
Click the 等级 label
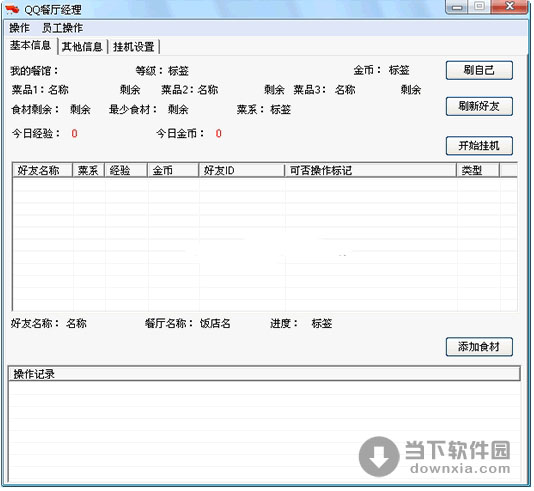click(x=149, y=71)
